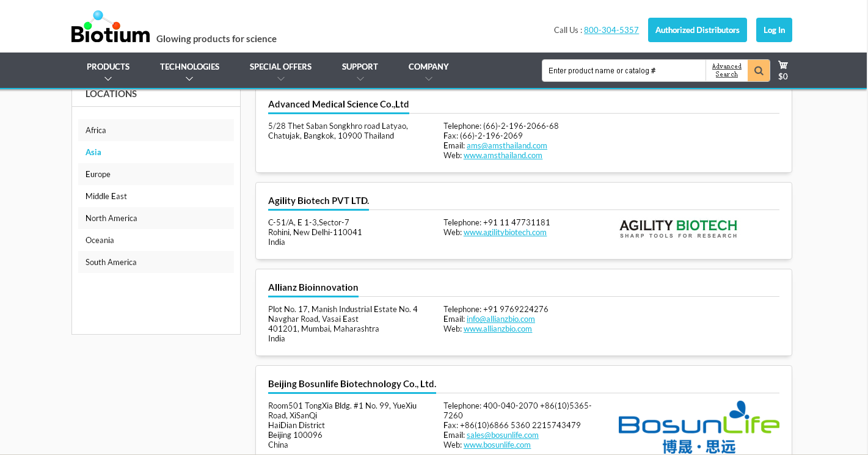The height and width of the screenshot is (455, 868).
Task: Click the Allianz Bioinnovation heading
Action: (313, 288)
